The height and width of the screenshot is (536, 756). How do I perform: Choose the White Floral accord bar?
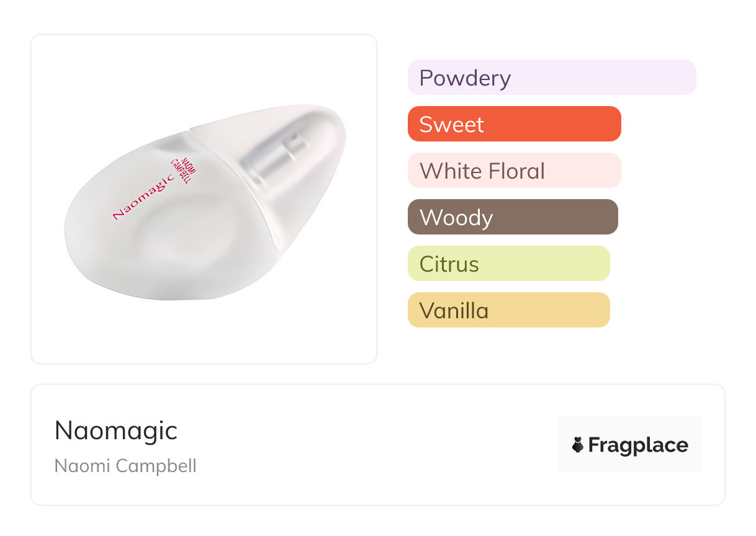pyautogui.click(x=514, y=171)
